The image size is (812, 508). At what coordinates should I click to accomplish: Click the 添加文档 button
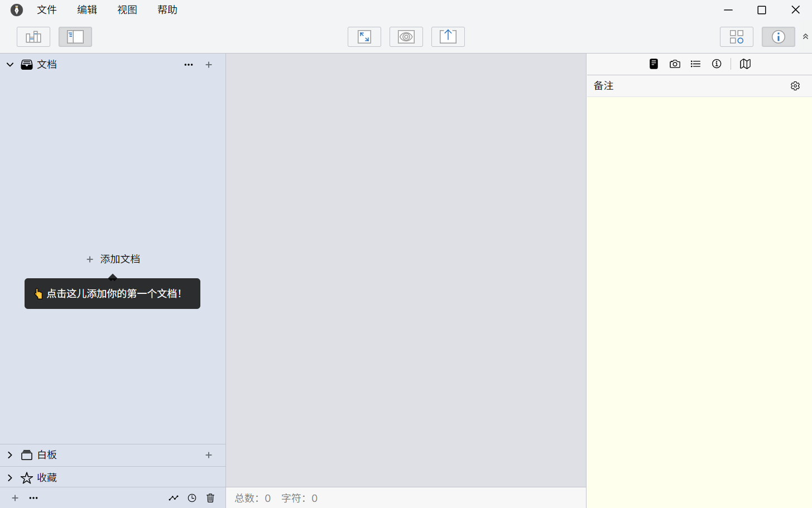click(x=113, y=259)
